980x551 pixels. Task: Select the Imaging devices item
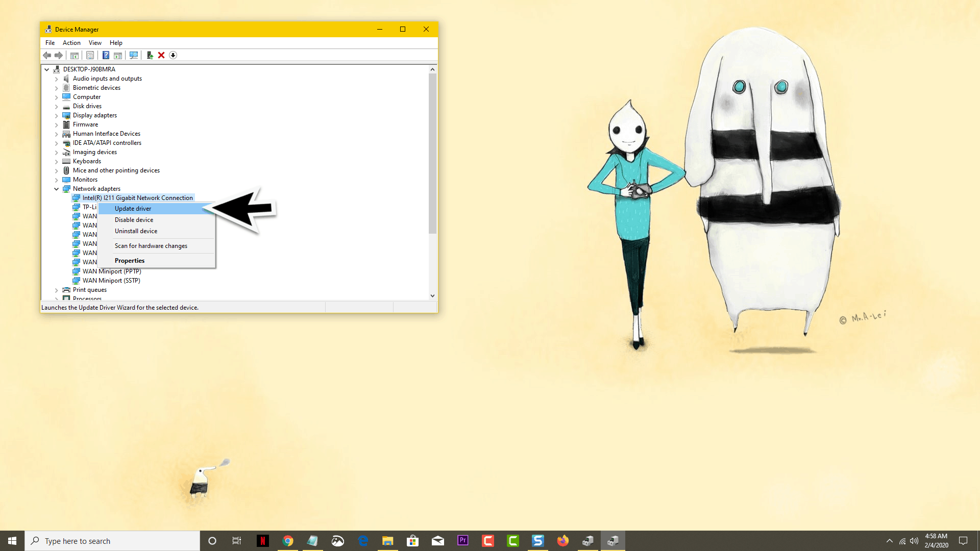coord(95,152)
